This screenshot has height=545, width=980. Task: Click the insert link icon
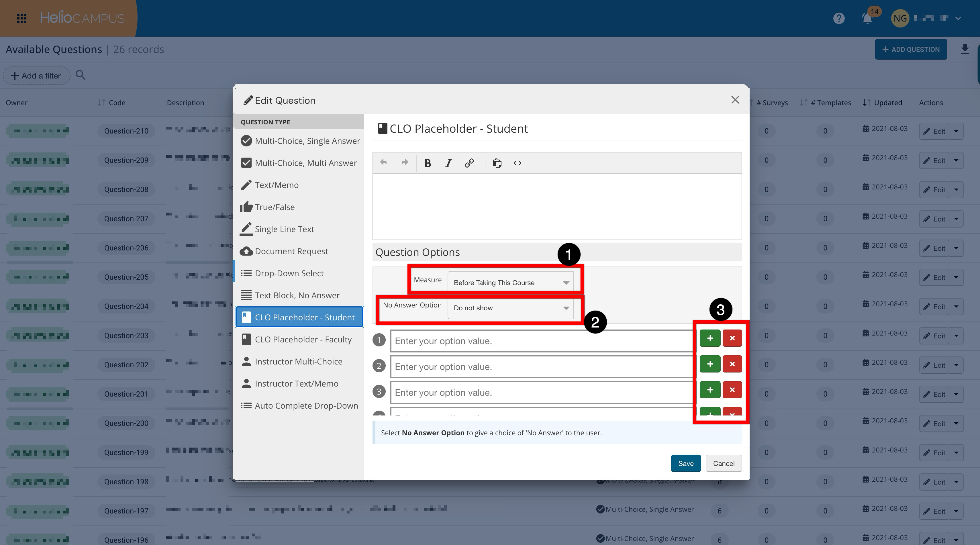pyautogui.click(x=469, y=163)
